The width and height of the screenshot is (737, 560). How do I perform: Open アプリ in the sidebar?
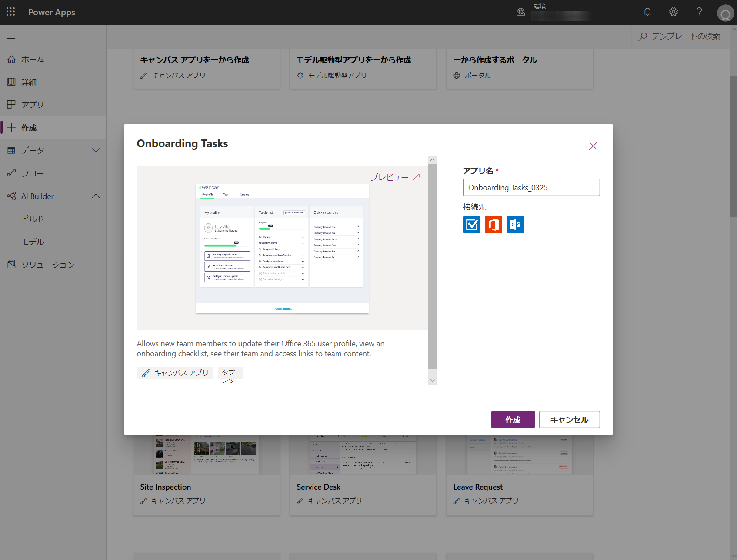[53, 105]
